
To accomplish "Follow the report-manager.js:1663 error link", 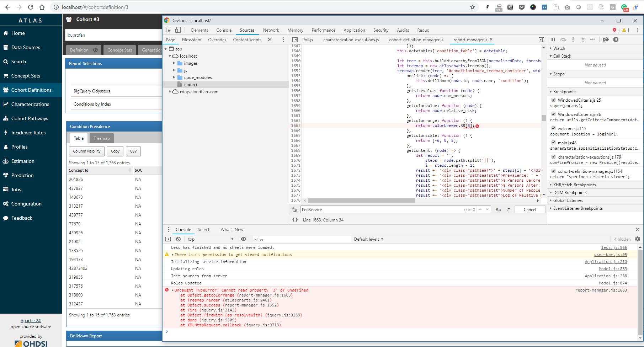I will pyautogui.click(x=601, y=290).
